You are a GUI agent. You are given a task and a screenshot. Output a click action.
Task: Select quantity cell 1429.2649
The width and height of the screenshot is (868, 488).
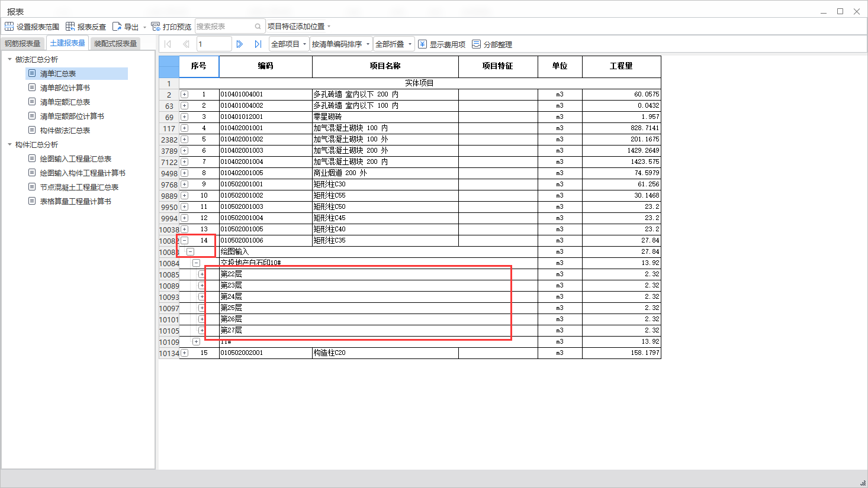(622, 151)
